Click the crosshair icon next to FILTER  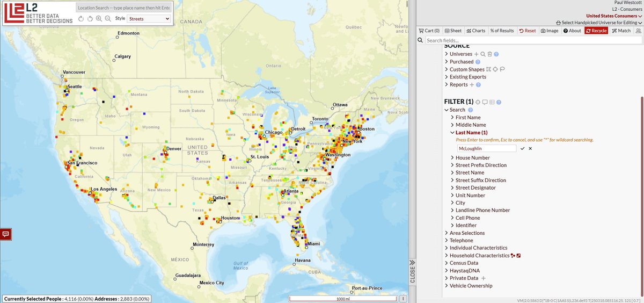click(x=478, y=102)
